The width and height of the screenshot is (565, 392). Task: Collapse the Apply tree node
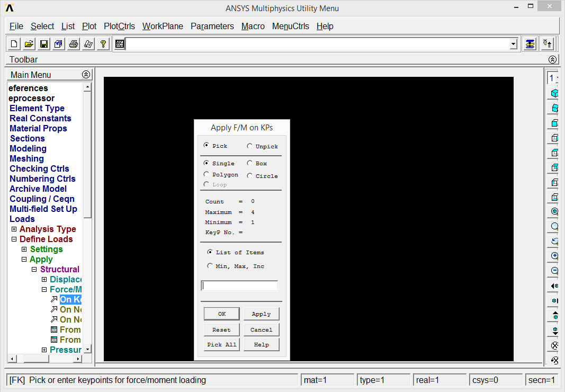tap(24, 259)
